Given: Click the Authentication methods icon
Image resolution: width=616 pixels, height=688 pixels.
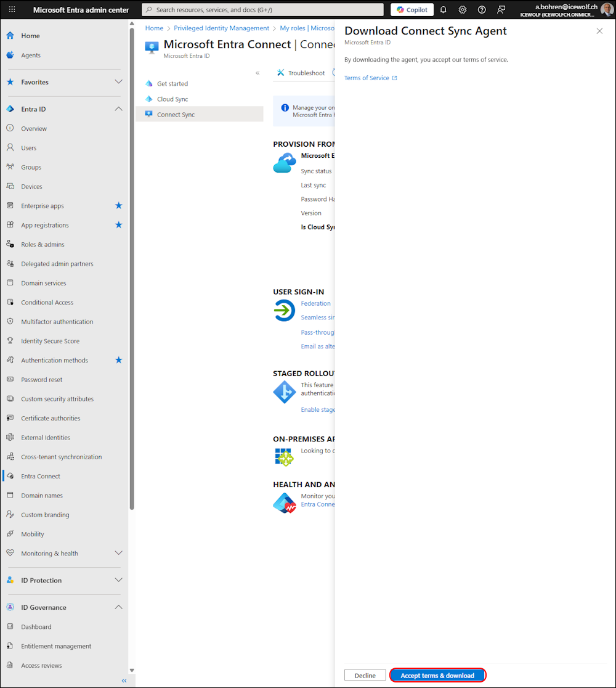Looking at the screenshot, I should coord(10,360).
